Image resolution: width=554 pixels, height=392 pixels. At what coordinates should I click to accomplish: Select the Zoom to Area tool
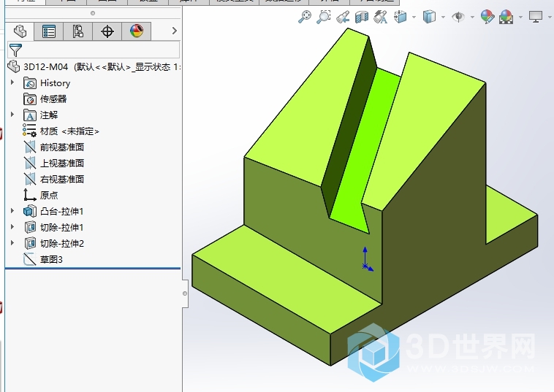tap(323, 17)
